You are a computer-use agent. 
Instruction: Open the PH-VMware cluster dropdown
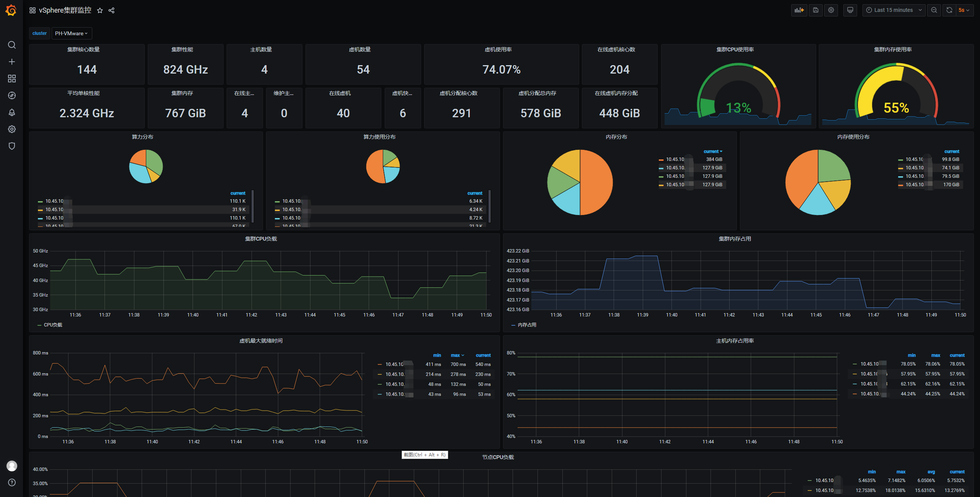pos(72,33)
